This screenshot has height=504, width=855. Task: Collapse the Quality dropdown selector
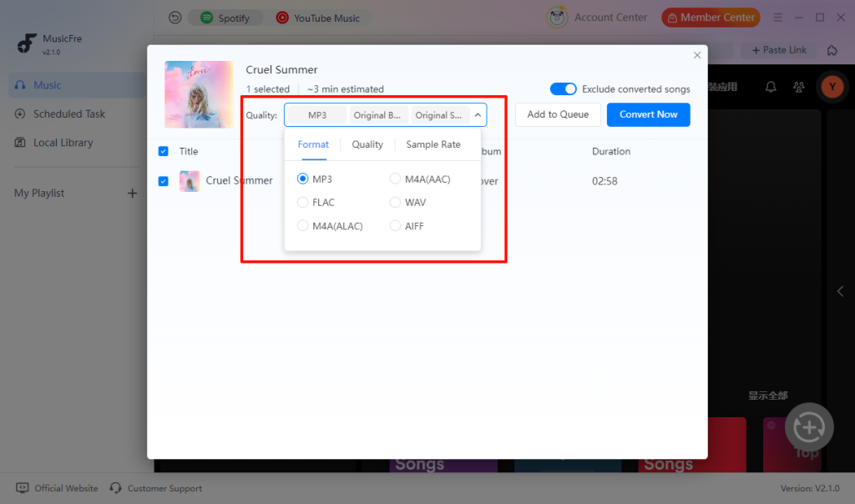[478, 115]
